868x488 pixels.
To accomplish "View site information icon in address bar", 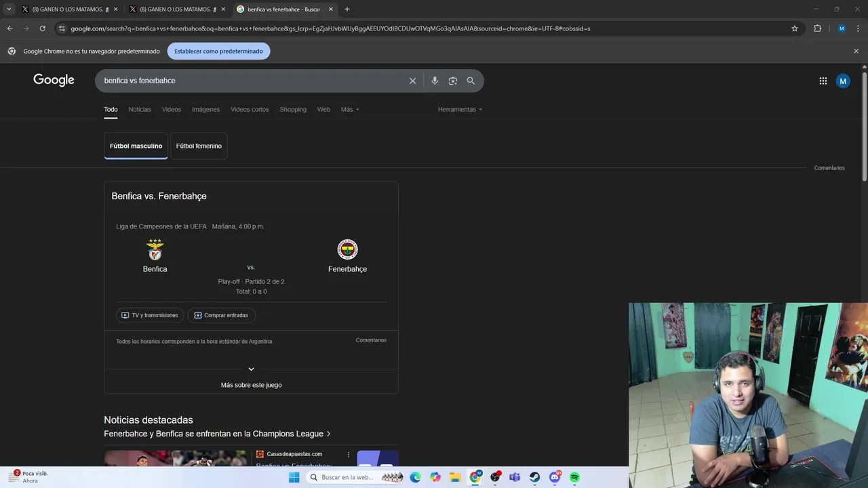I will point(62,28).
